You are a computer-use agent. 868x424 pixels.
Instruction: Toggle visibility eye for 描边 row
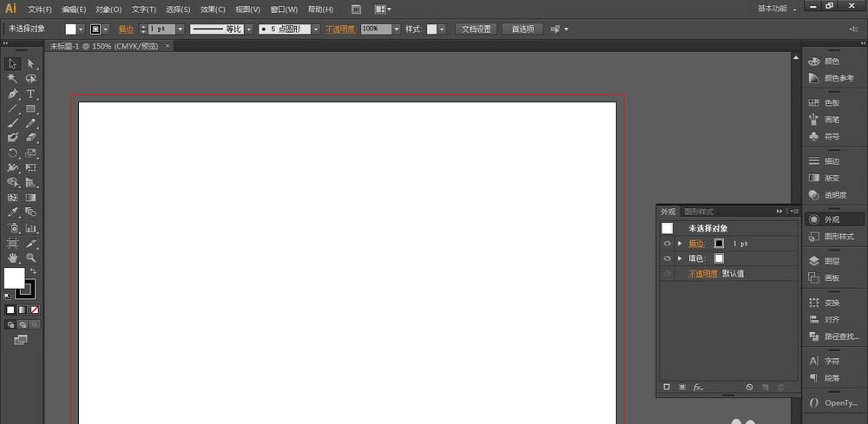(667, 244)
